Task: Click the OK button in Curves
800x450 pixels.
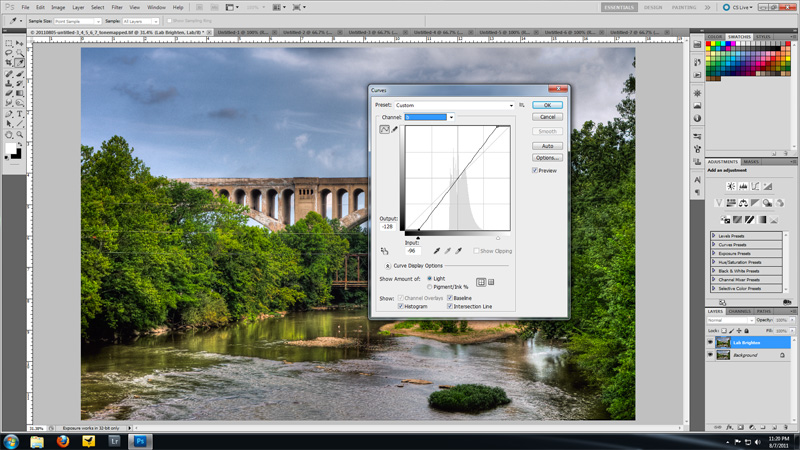Action: (x=547, y=104)
